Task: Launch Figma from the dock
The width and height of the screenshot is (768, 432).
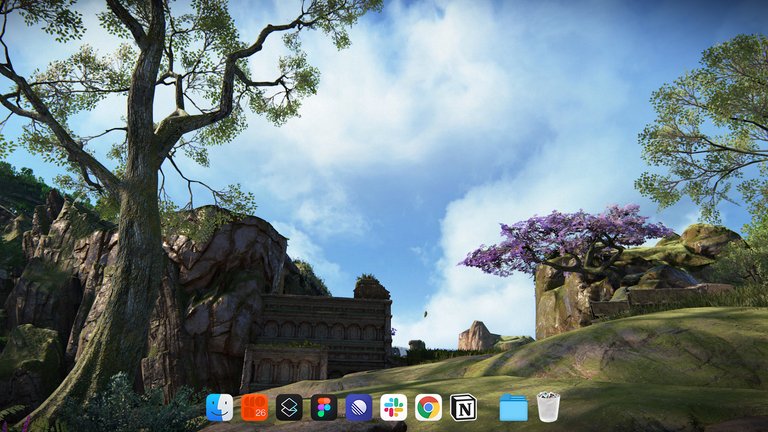Action: 324,408
